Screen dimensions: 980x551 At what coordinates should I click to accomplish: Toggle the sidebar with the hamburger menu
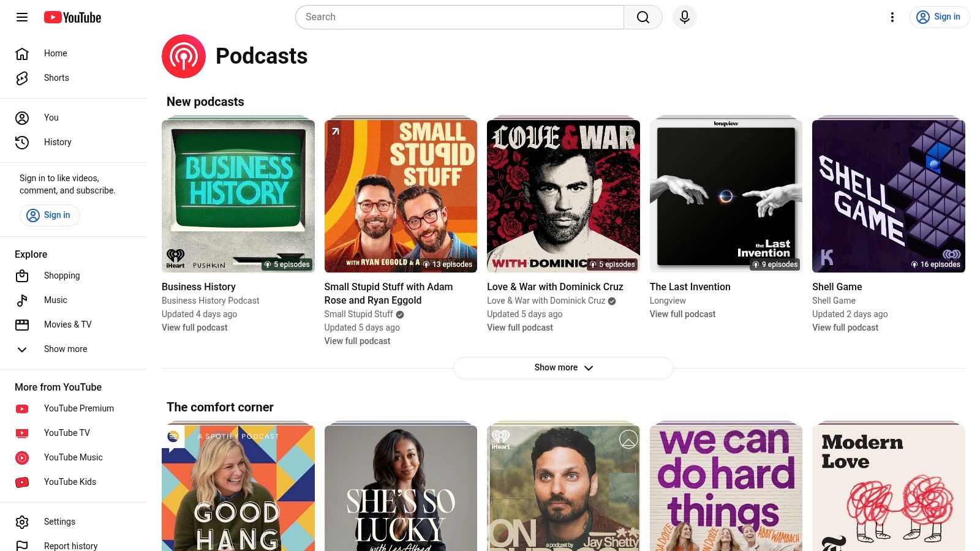pyautogui.click(x=21, y=17)
